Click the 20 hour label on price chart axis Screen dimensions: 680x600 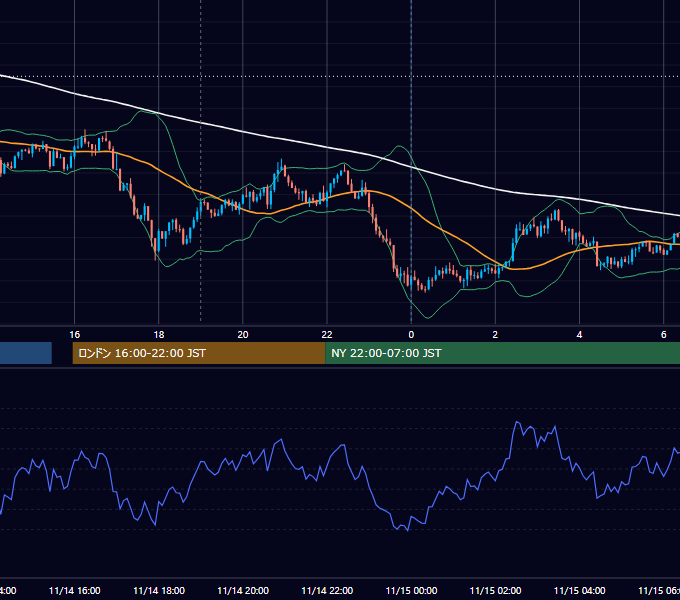point(243,335)
